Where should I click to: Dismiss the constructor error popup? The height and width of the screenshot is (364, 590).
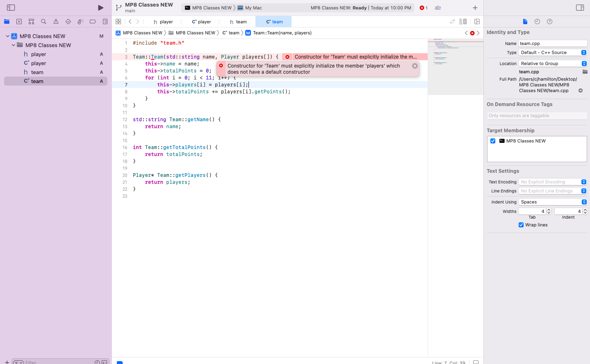point(415,66)
